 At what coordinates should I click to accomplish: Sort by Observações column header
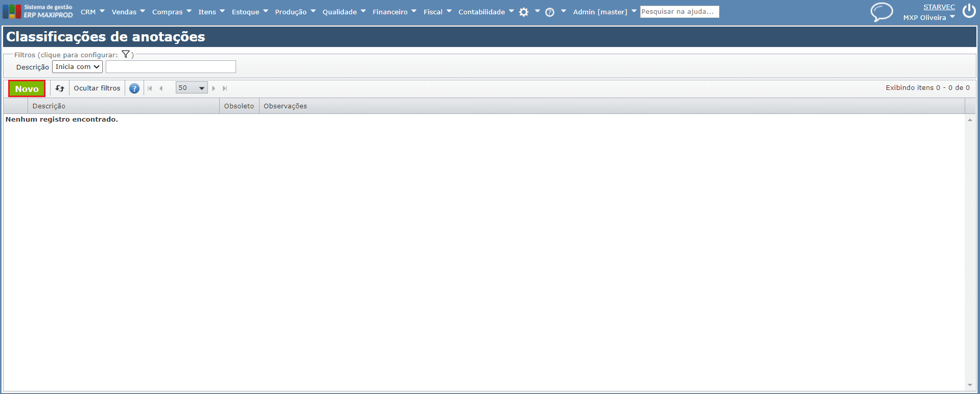click(x=612, y=106)
